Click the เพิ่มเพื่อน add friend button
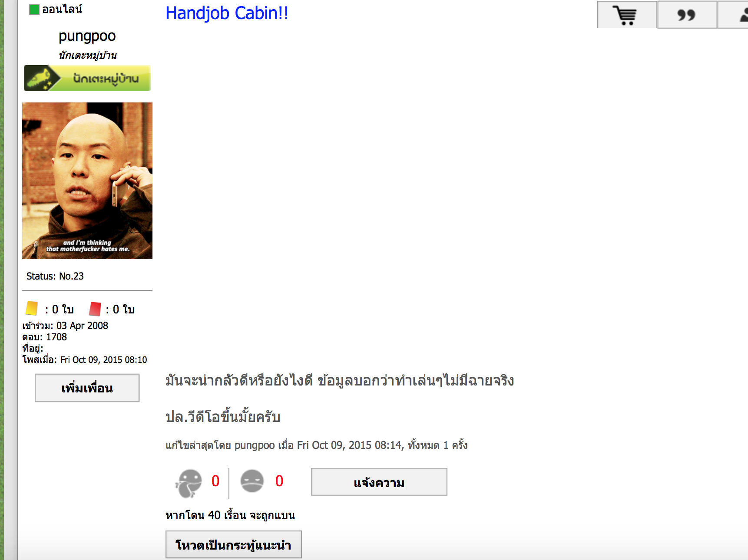The height and width of the screenshot is (560, 748). [x=87, y=388]
